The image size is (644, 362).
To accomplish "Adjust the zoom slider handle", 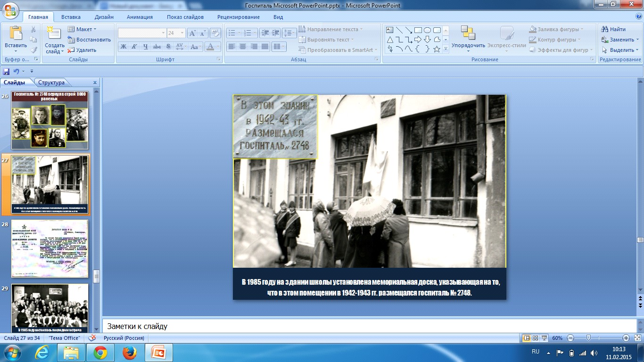I will click(588, 338).
